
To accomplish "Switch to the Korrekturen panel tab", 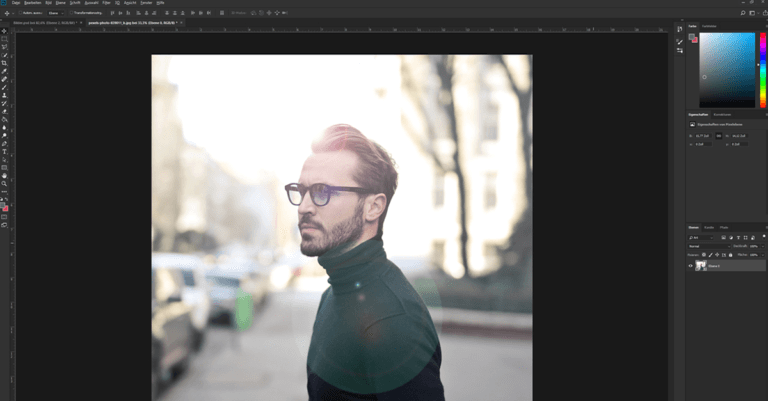I will tap(722, 114).
